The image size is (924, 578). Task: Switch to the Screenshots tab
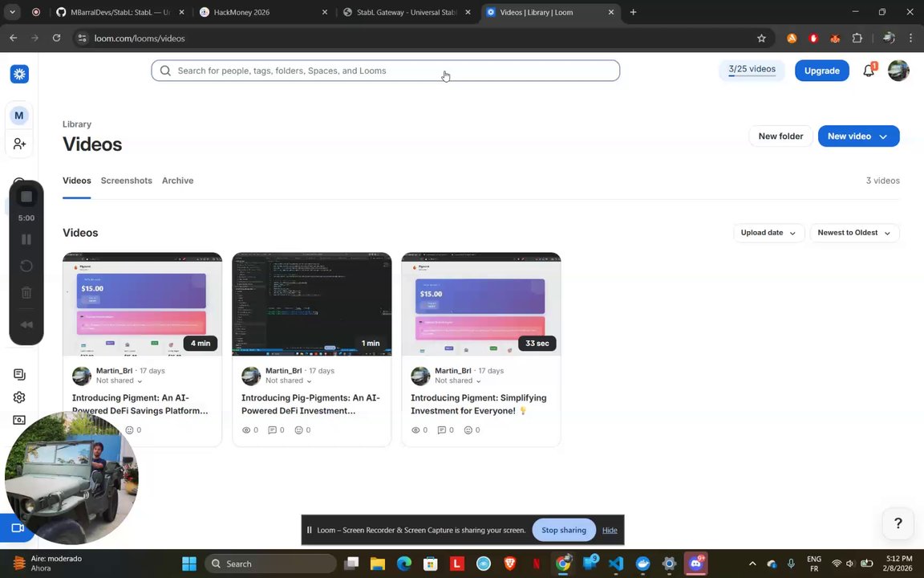click(126, 181)
